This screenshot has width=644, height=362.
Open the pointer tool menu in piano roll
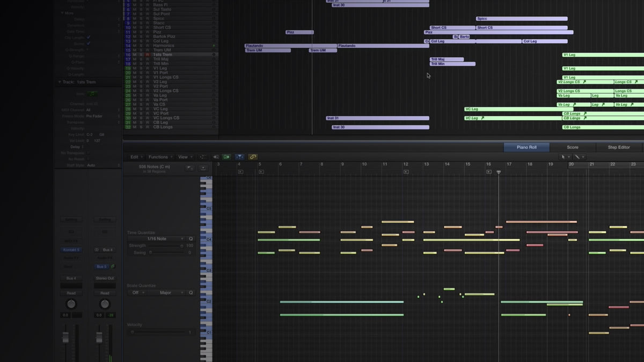point(565,157)
